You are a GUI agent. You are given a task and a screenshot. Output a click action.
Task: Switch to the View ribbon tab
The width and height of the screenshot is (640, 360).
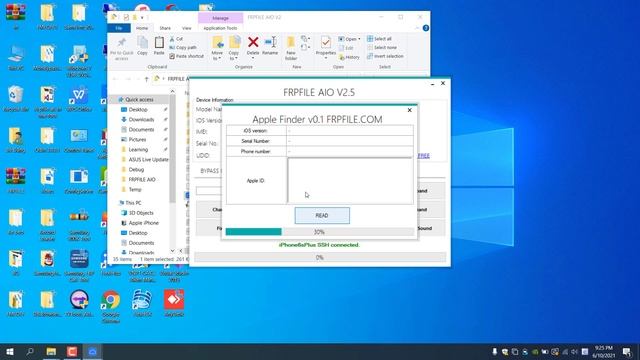(x=187, y=28)
